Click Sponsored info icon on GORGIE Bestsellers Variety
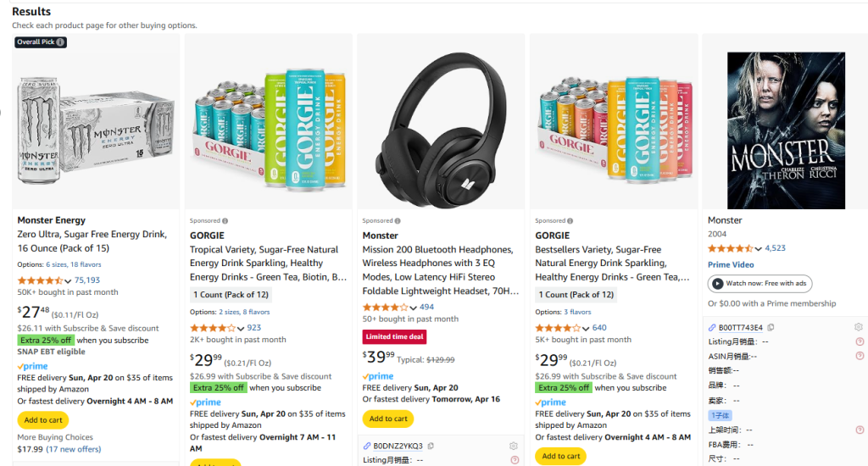 click(570, 221)
